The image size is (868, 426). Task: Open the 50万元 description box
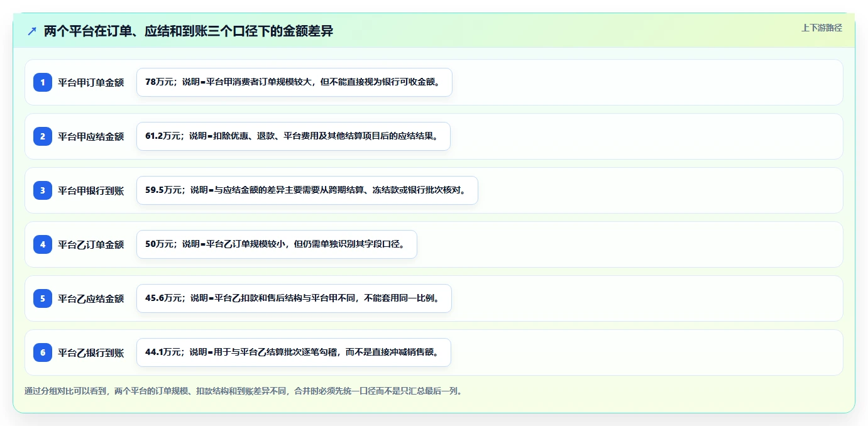click(x=277, y=244)
